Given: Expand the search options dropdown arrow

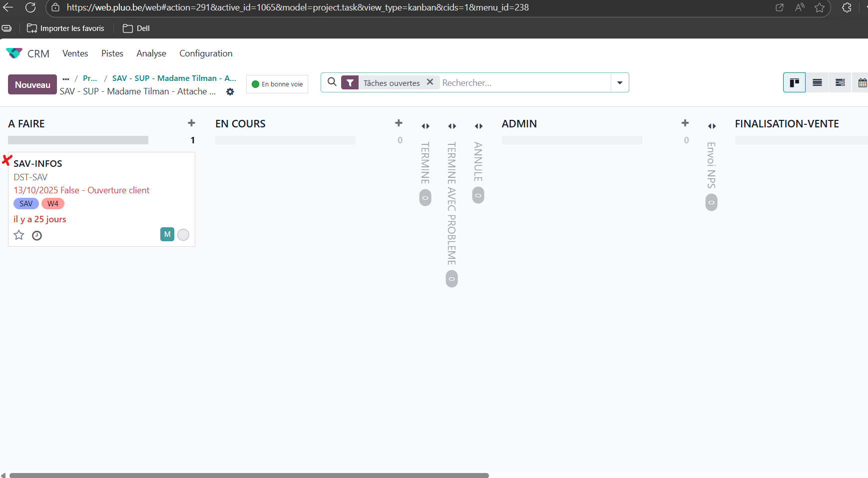Looking at the screenshot, I should coord(620,83).
